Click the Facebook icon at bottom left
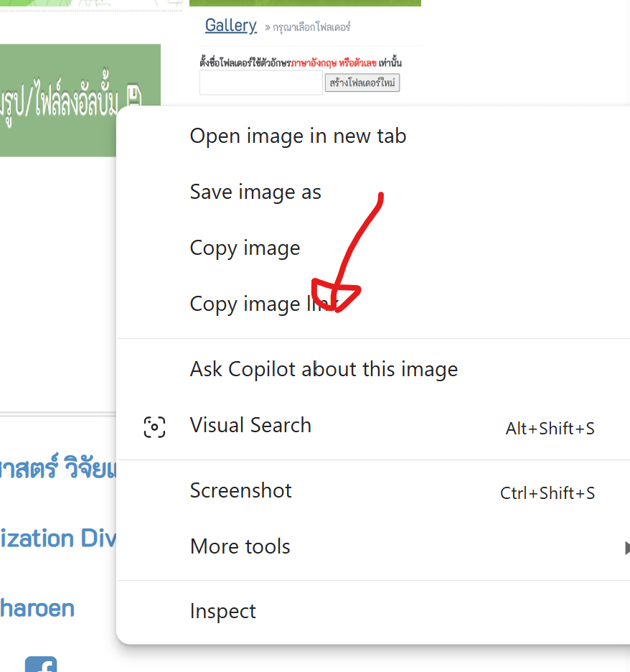630x672 pixels. (x=40, y=666)
